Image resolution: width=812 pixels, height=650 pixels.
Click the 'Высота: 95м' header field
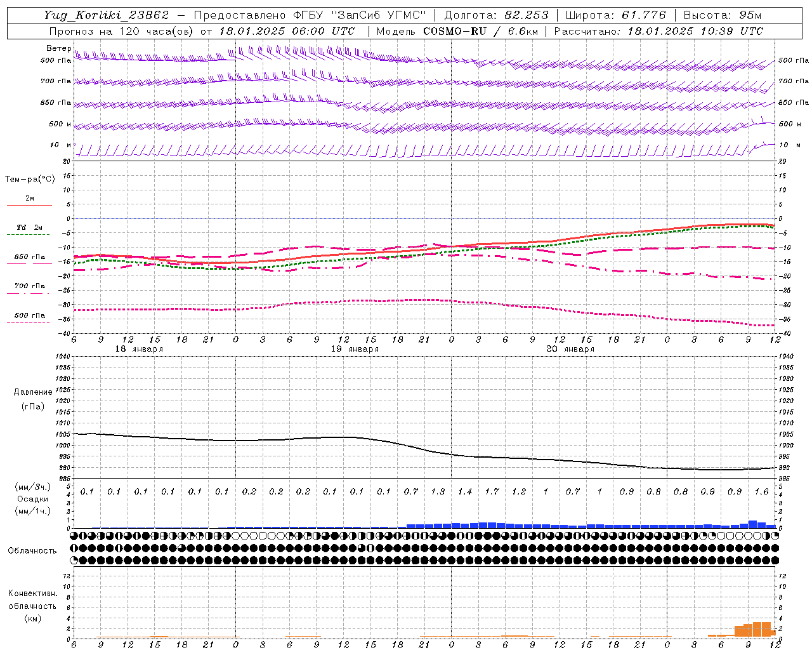pyautogui.click(x=723, y=15)
